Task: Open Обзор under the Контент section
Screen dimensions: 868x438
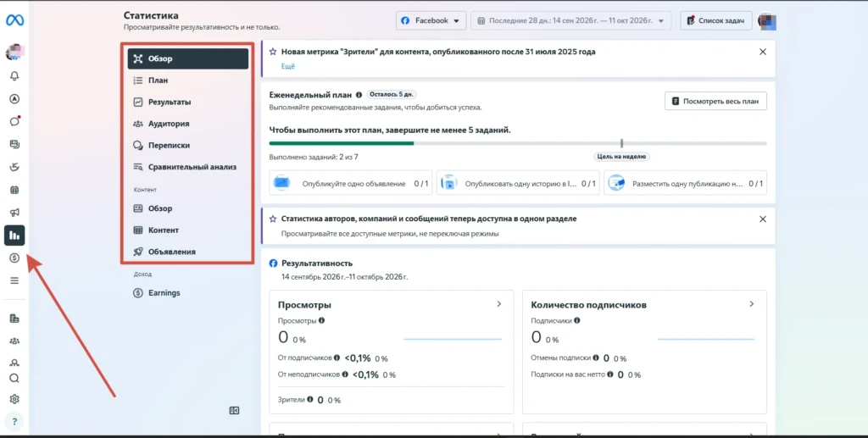Action: tap(187, 208)
